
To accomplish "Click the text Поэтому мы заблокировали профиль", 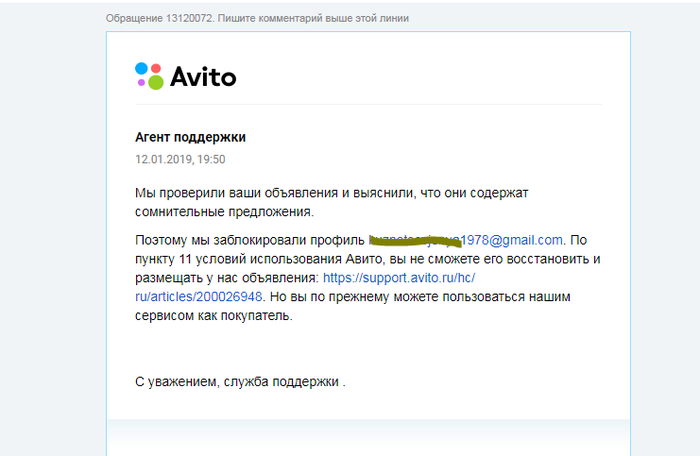I will (x=250, y=240).
